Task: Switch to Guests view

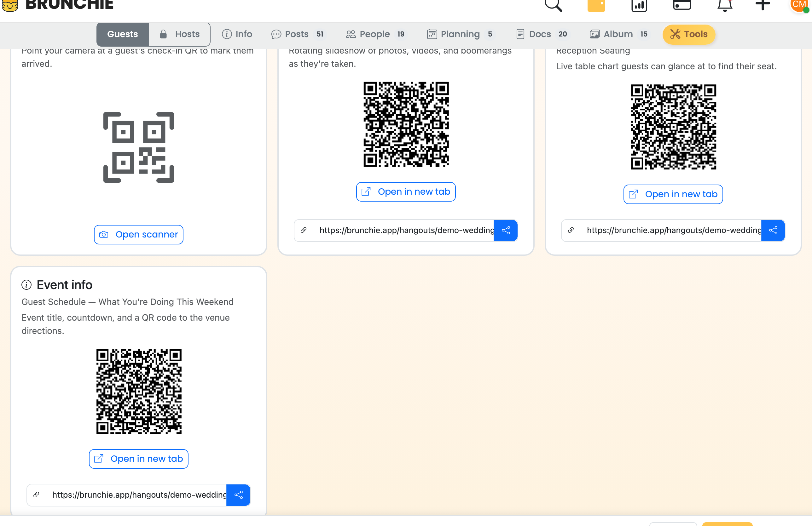Action: [x=123, y=34]
